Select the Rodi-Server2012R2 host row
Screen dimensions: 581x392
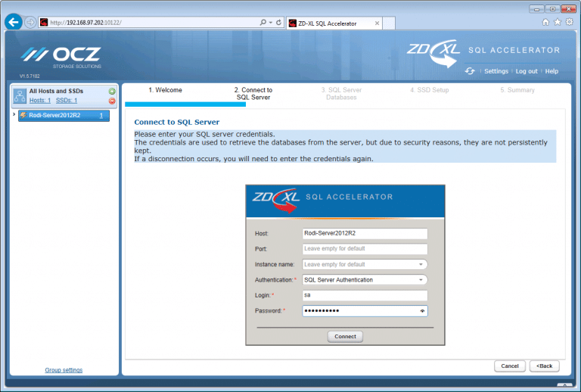(64, 116)
